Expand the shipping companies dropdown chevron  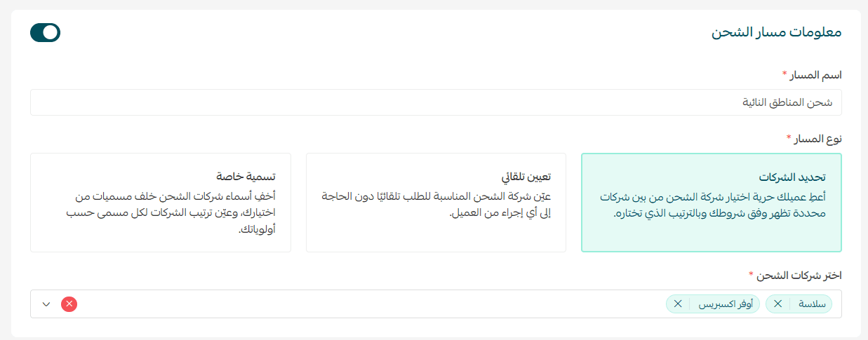point(46,304)
